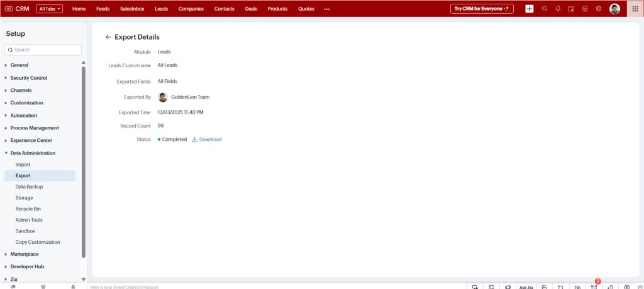This screenshot has height=289, width=644.
Task: Open the Products tab
Action: (277, 9)
